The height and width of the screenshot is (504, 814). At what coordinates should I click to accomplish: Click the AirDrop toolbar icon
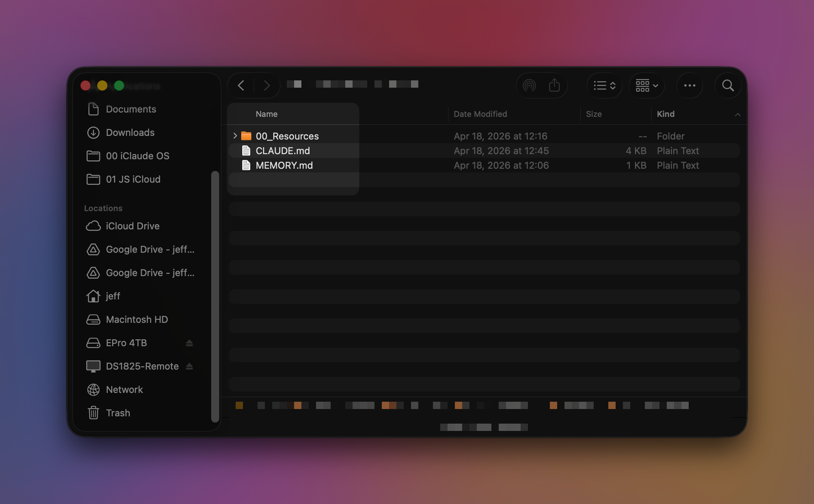[x=529, y=85]
